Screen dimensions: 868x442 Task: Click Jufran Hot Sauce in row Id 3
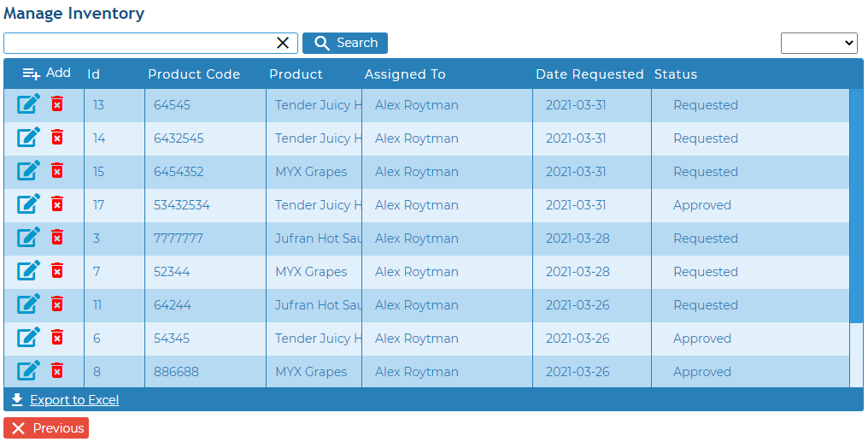click(x=319, y=239)
